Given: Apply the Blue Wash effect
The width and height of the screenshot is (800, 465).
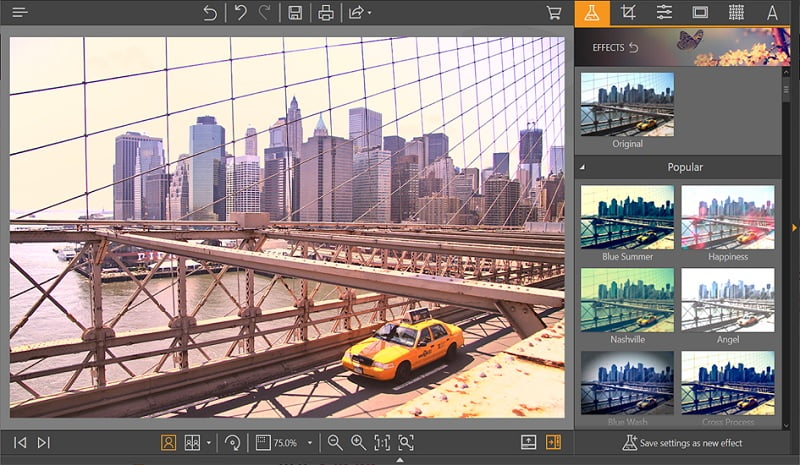Looking at the screenshot, I should pyautogui.click(x=627, y=383).
